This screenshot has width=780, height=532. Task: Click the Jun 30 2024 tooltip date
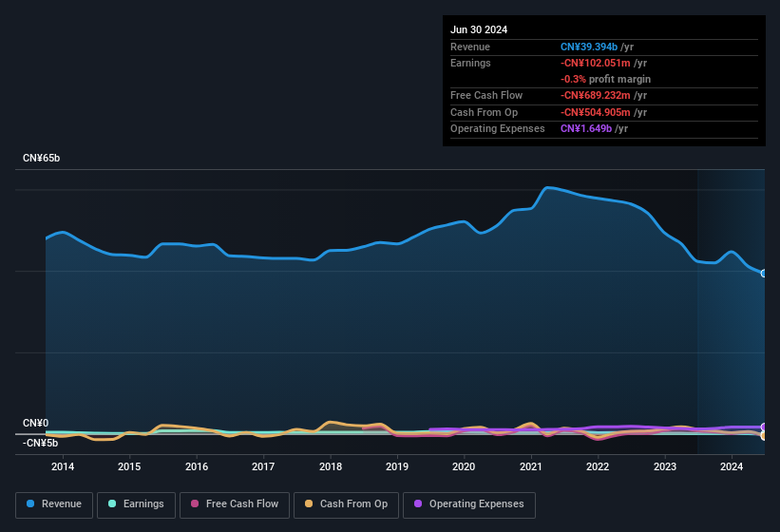pos(479,29)
